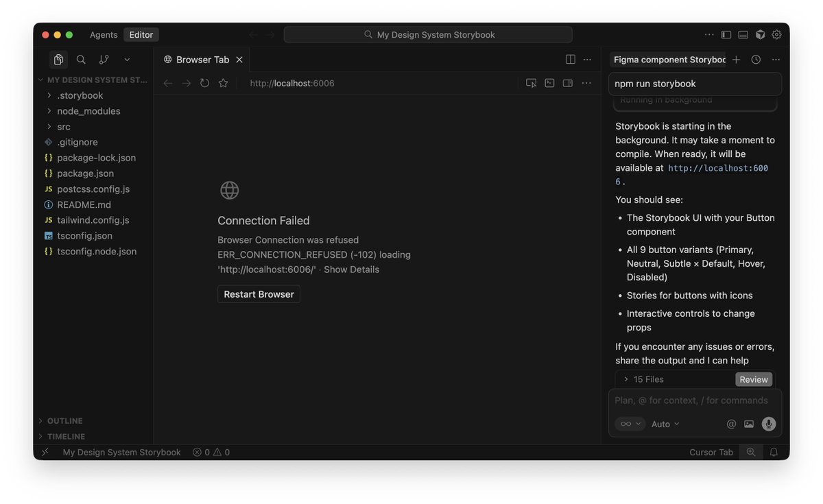This screenshot has width=823, height=504.
Task: Add context with @ icon
Action: 731,424
